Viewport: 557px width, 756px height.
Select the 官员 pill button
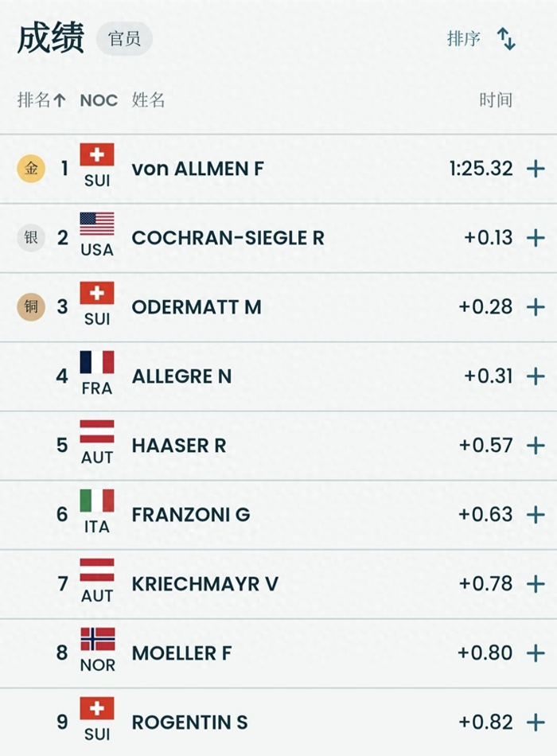coord(124,39)
